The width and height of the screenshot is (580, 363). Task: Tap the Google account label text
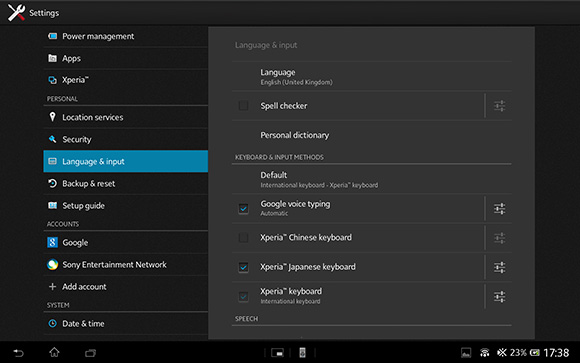click(x=75, y=243)
